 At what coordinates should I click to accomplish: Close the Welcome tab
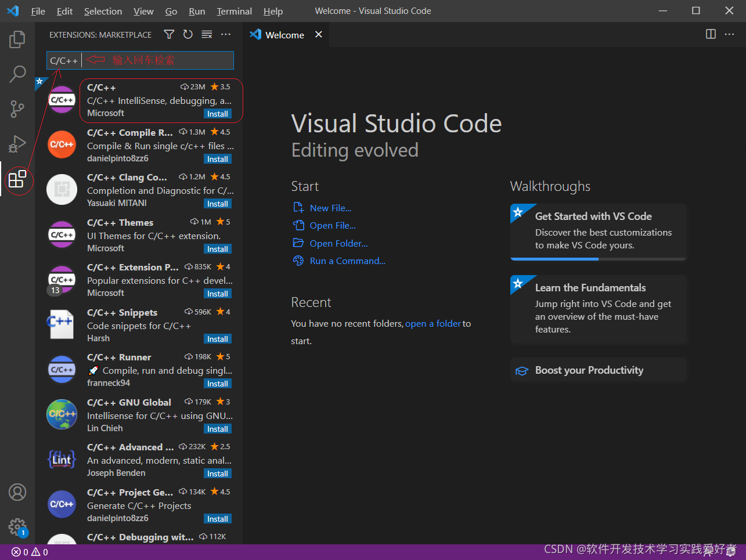(318, 35)
